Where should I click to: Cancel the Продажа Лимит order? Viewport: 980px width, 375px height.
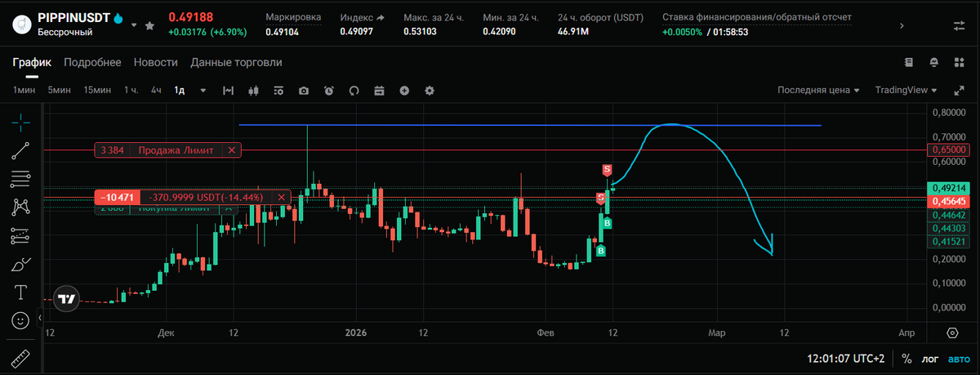(x=232, y=150)
